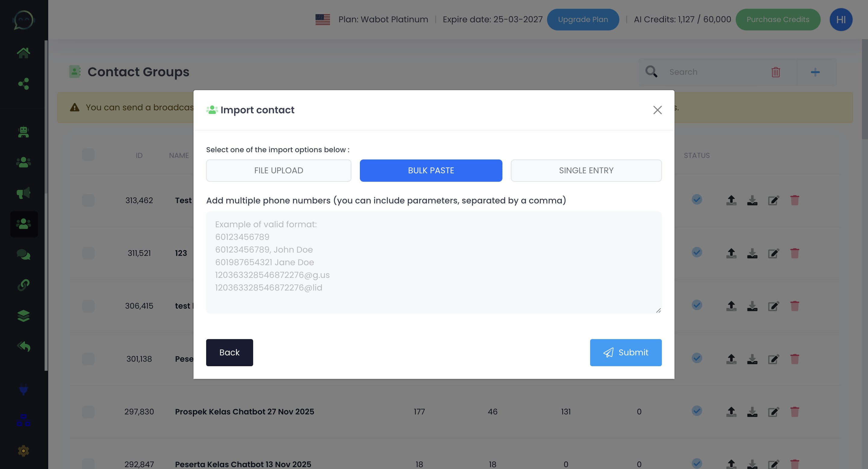Open the megaphone broadcast sidebar icon
Viewport: 868px width, 469px height.
coord(23,193)
